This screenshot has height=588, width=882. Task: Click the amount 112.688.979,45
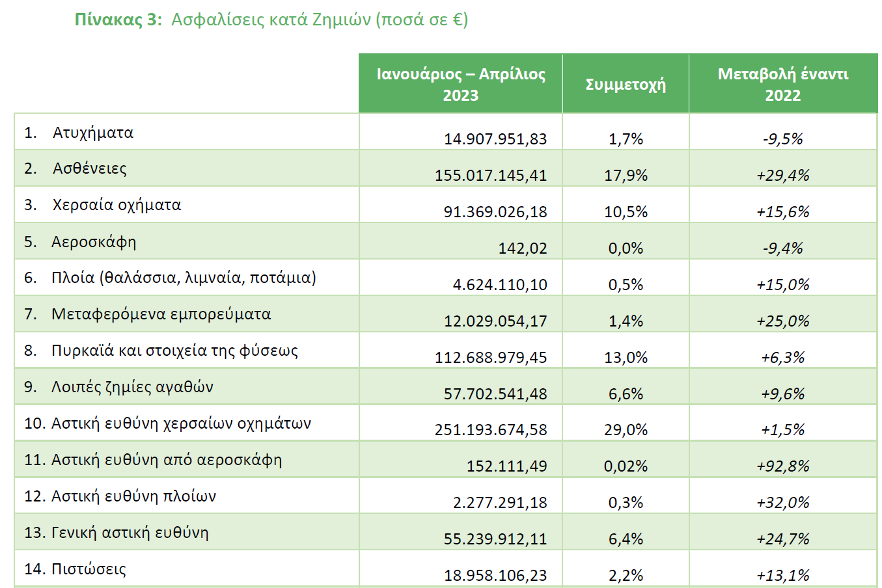[491, 357]
